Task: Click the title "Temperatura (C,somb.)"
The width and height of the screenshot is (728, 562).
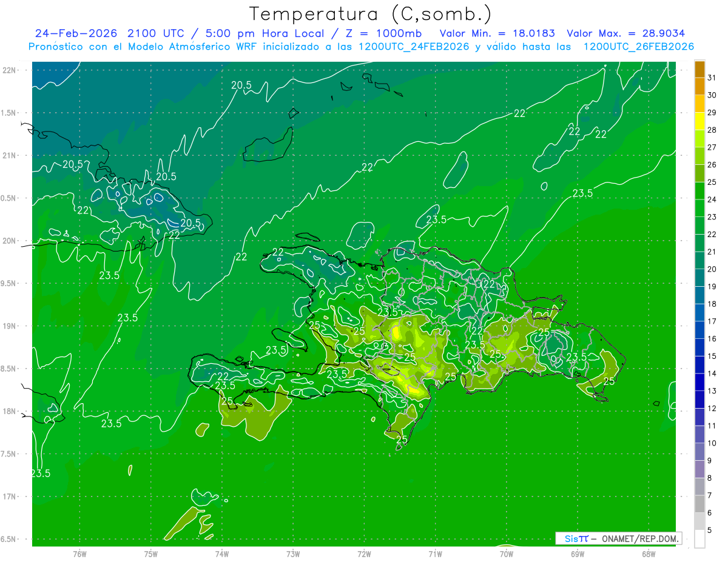Action: click(371, 14)
